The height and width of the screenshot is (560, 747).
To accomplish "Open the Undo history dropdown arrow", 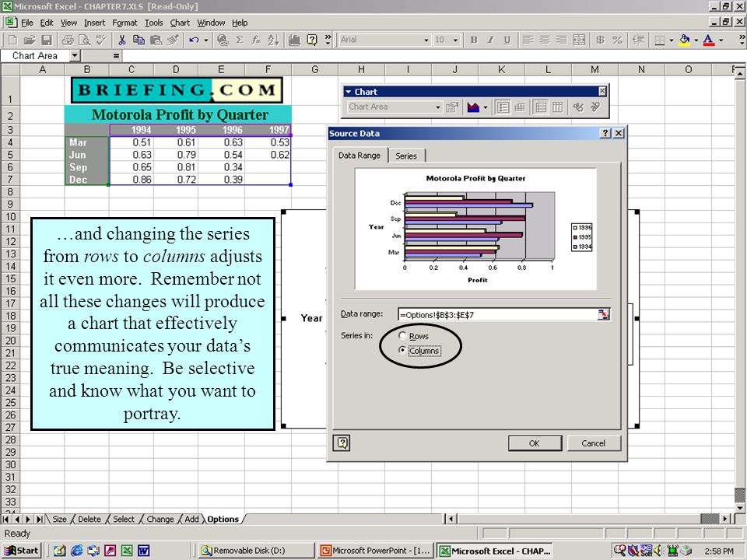I will (x=205, y=40).
